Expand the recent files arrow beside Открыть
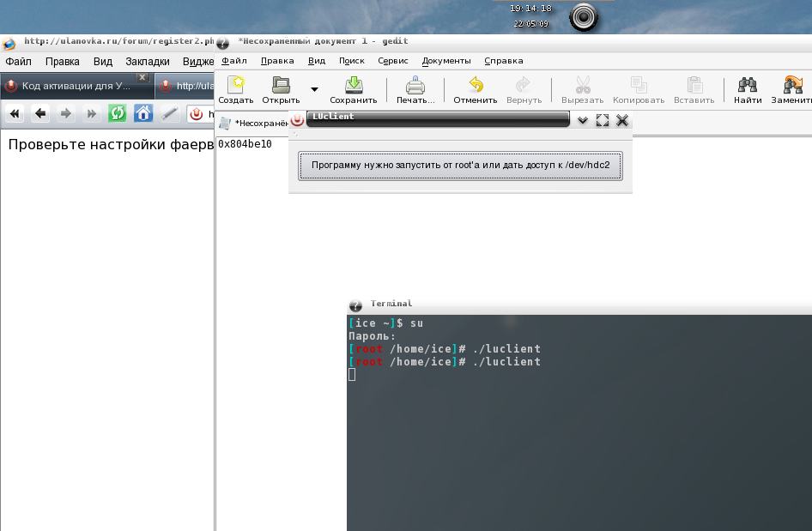The image size is (812, 531). coord(314,89)
